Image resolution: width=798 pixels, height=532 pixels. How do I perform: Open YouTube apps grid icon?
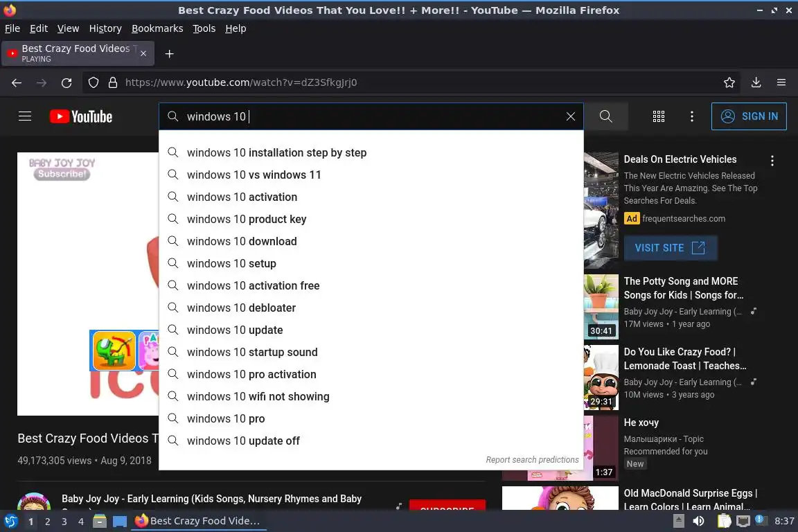point(659,116)
